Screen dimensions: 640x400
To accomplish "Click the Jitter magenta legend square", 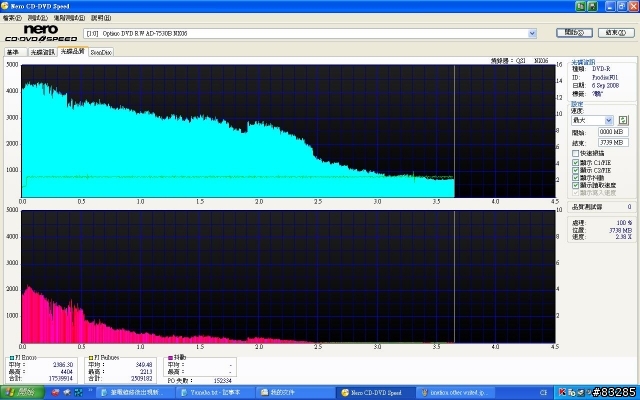I will pyautogui.click(x=170, y=358).
